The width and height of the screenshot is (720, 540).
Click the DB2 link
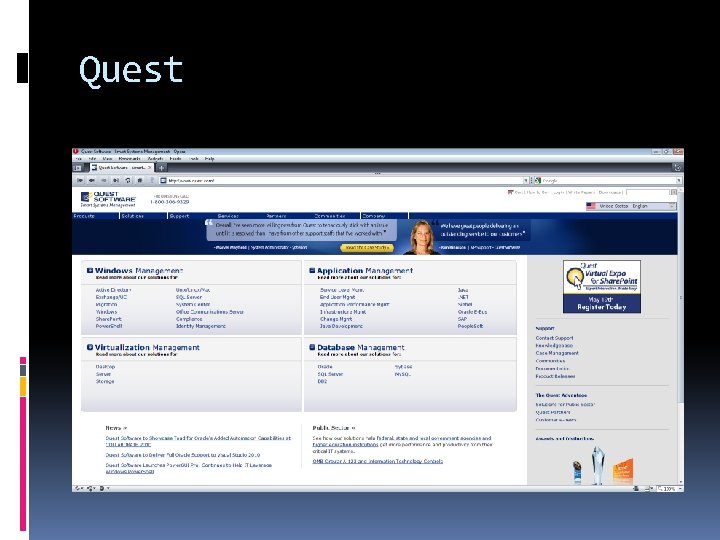click(x=322, y=382)
